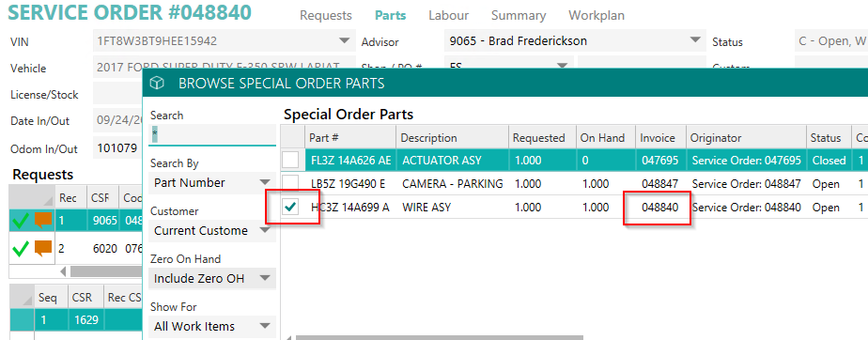Image resolution: width=868 pixels, height=340 pixels.
Task: Check the LB5Z 19G490 E camera row checkbox
Action: pyautogui.click(x=290, y=184)
